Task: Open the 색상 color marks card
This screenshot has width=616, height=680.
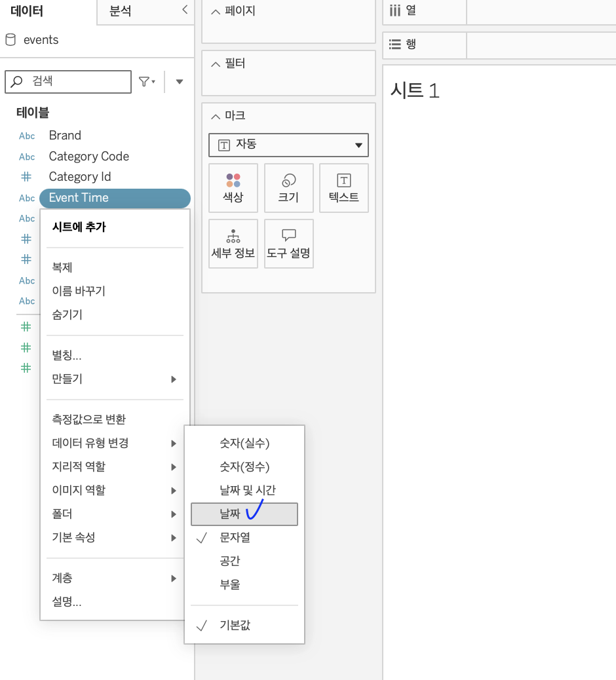Action: tap(233, 188)
